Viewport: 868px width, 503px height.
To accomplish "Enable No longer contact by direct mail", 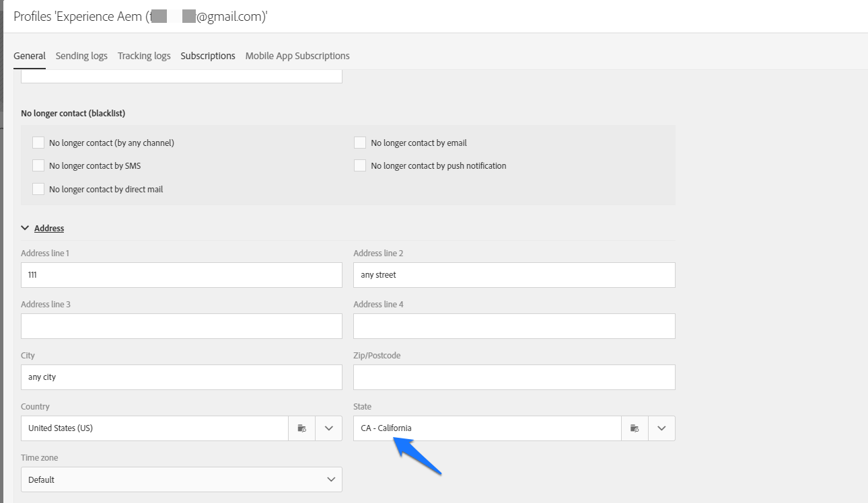I will click(38, 188).
